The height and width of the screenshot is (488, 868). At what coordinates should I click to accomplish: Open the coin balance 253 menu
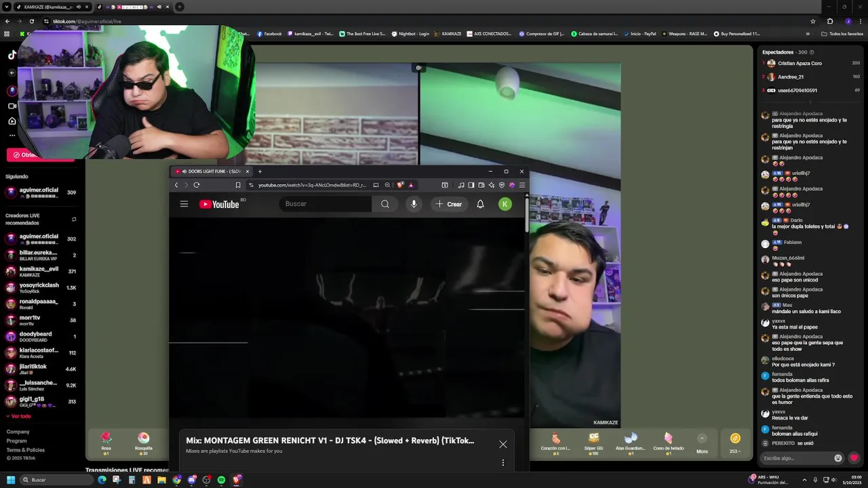[735, 443]
